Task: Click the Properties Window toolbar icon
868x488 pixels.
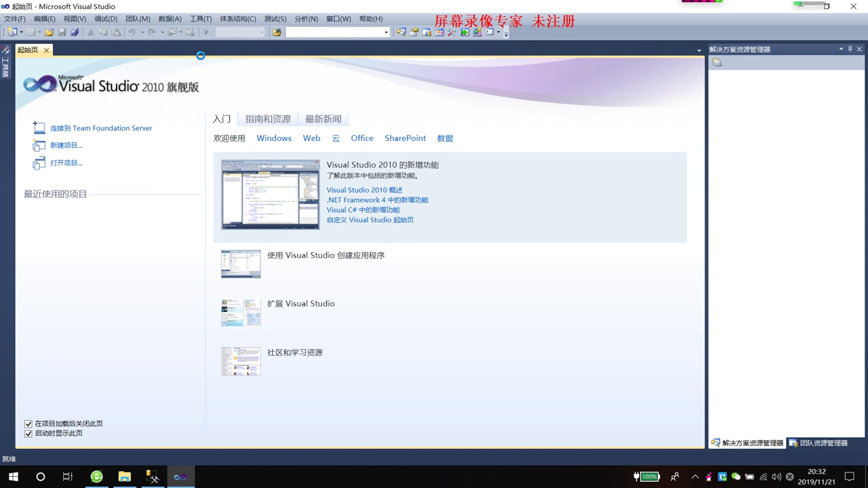Action: click(414, 32)
